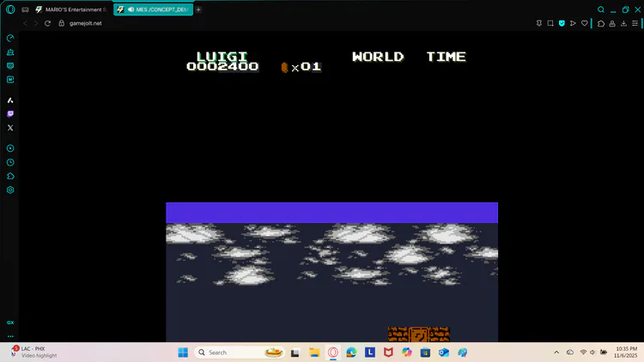The height and width of the screenshot is (362, 644).
Task: Open the profile account icon in toolbar
Action: point(612,23)
